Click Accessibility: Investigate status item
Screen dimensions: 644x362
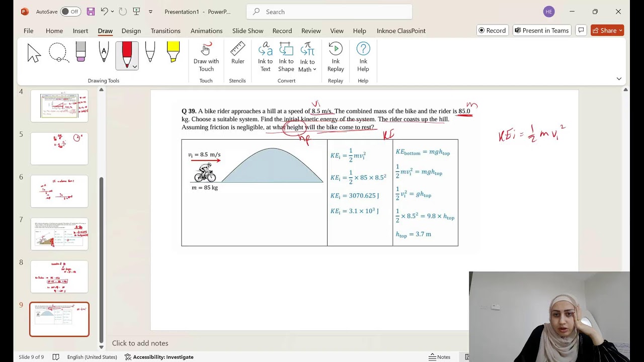[x=159, y=357]
